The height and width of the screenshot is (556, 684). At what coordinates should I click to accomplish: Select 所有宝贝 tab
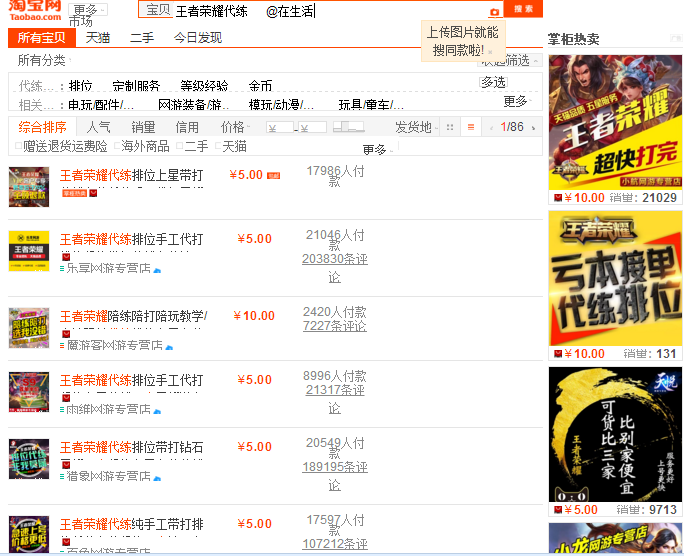[x=42, y=38]
